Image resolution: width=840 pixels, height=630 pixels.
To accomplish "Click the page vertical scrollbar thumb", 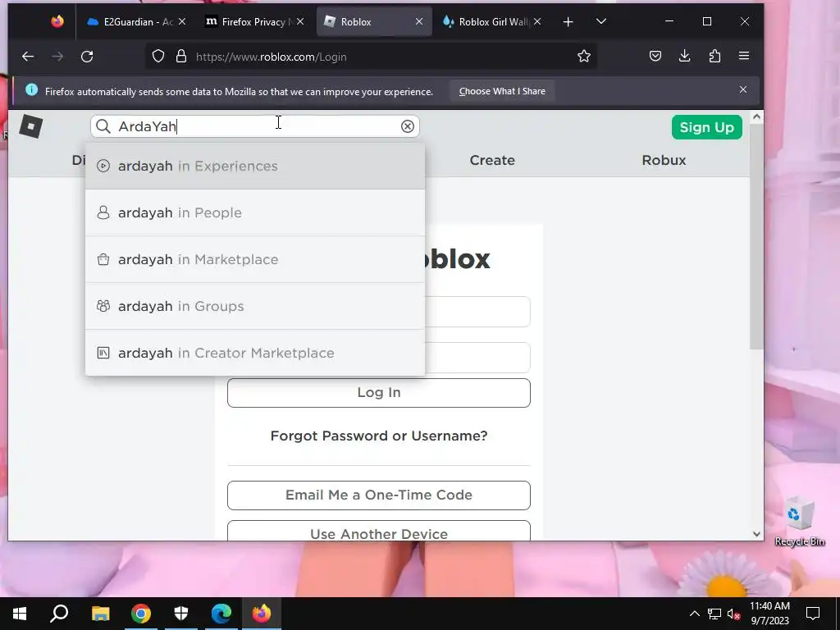I will tap(756, 237).
